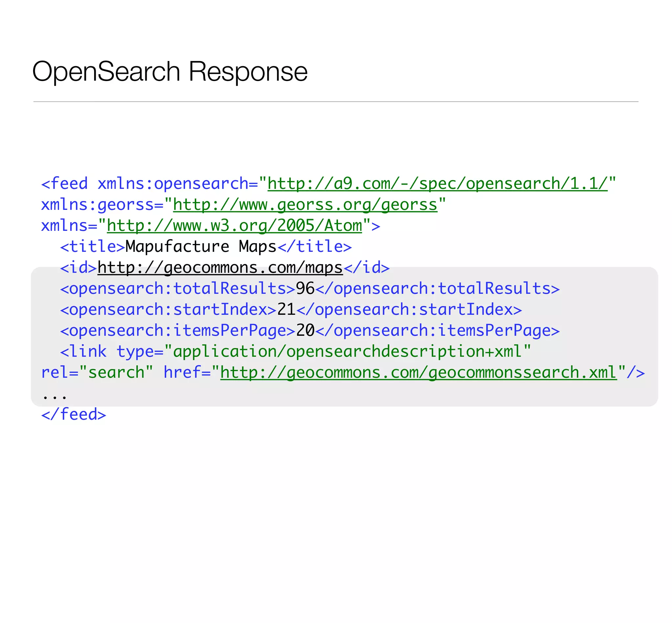Click the xmlns:georss attribute name
672x623 pixels.
click(x=97, y=205)
